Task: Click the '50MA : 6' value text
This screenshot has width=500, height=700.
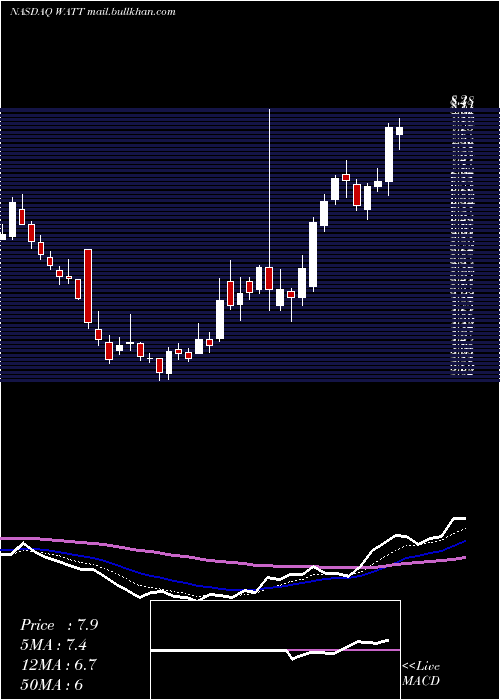Action: click(x=52, y=684)
